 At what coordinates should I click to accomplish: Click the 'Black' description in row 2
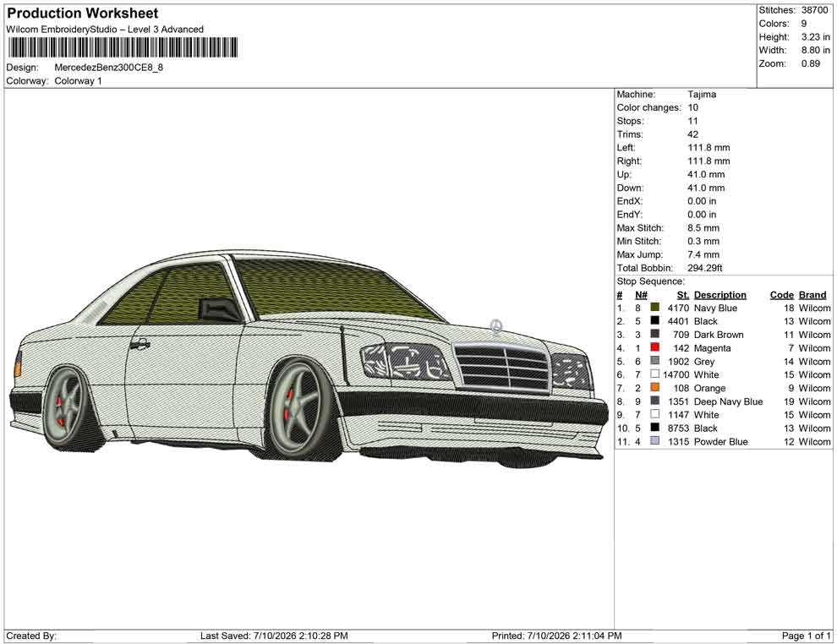point(706,321)
